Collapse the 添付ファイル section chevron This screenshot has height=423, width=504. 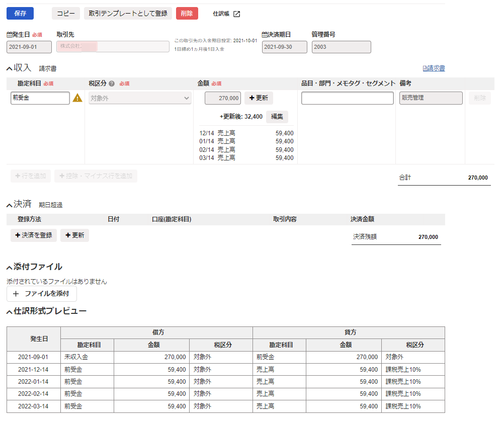(10, 268)
